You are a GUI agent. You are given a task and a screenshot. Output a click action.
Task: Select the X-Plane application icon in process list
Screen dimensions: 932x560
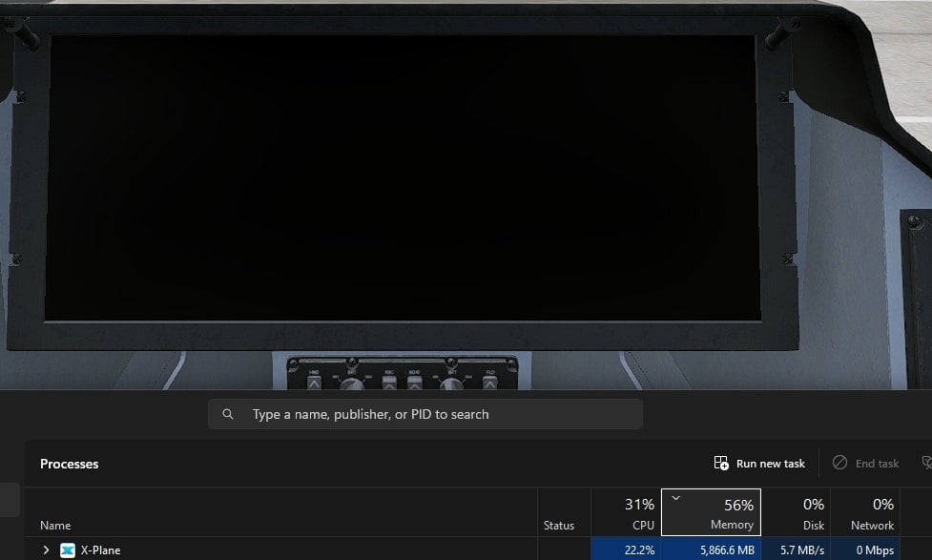click(x=67, y=550)
